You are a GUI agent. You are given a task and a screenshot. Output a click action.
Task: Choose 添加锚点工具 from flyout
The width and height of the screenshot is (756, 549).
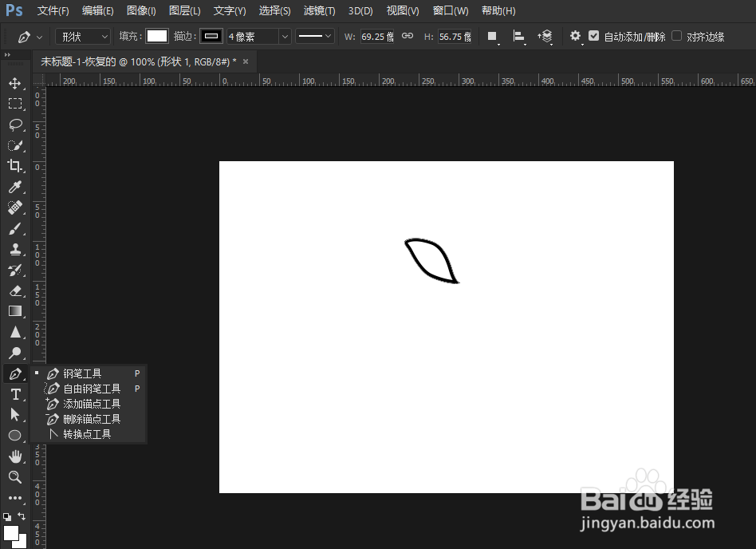point(89,404)
